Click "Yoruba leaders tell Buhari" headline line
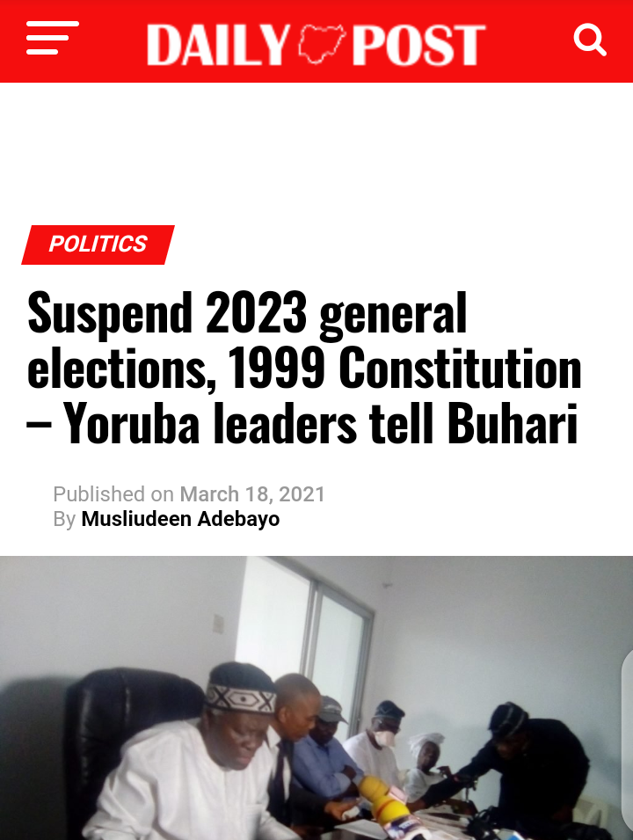 coord(320,424)
